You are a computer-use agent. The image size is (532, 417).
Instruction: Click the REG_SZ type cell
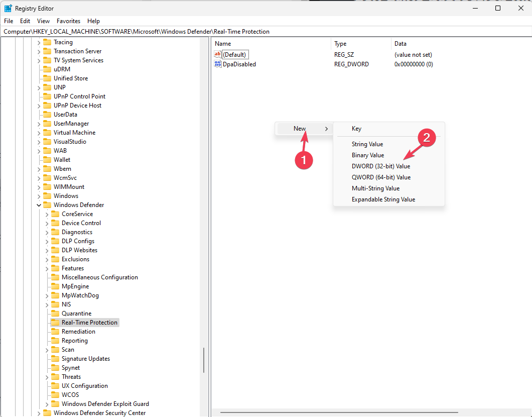click(344, 55)
